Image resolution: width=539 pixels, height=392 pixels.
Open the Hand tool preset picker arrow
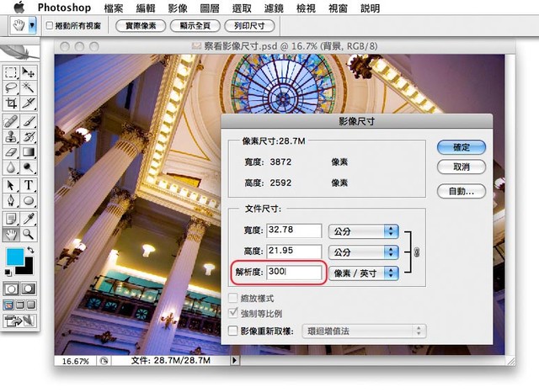(32, 25)
